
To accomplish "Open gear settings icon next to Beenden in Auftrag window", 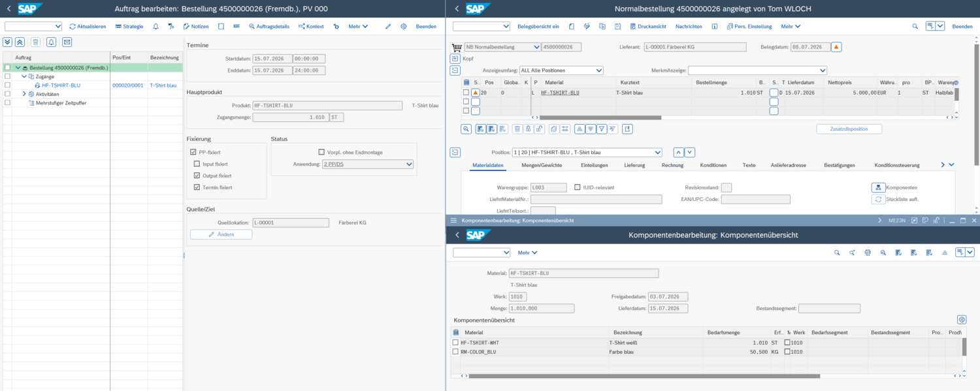I will click(x=404, y=26).
